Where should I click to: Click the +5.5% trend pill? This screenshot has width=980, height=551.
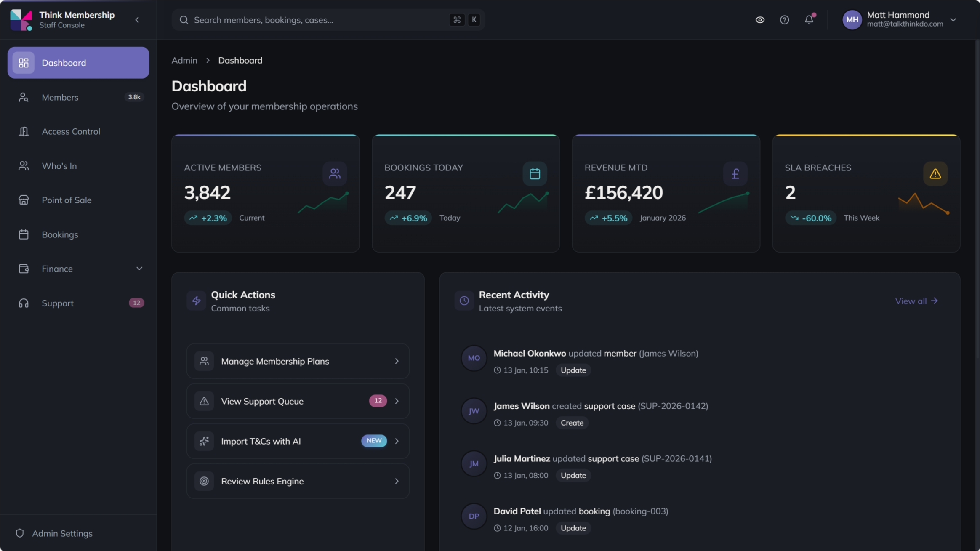coord(608,218)
